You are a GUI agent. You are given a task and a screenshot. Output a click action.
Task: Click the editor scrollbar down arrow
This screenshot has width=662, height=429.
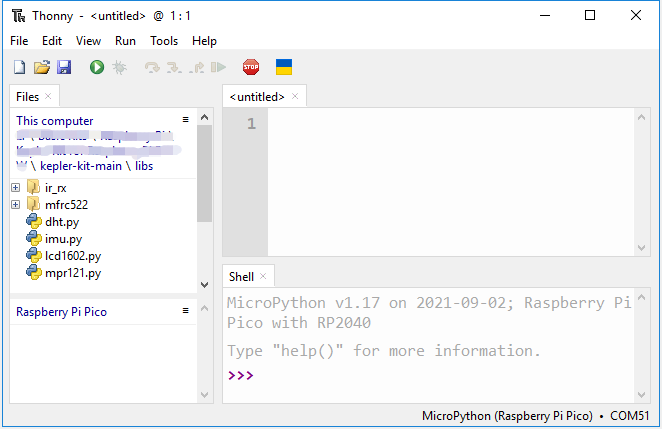point(641,248)
